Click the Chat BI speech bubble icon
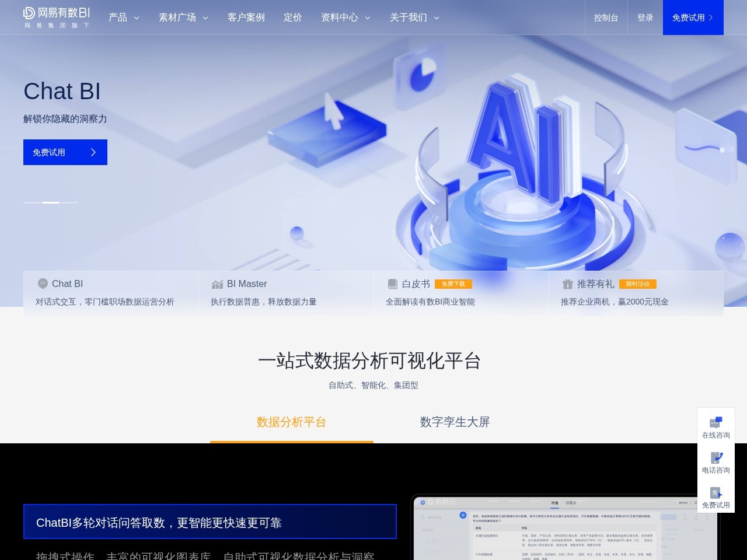747x560 pixels. point(43,284)
